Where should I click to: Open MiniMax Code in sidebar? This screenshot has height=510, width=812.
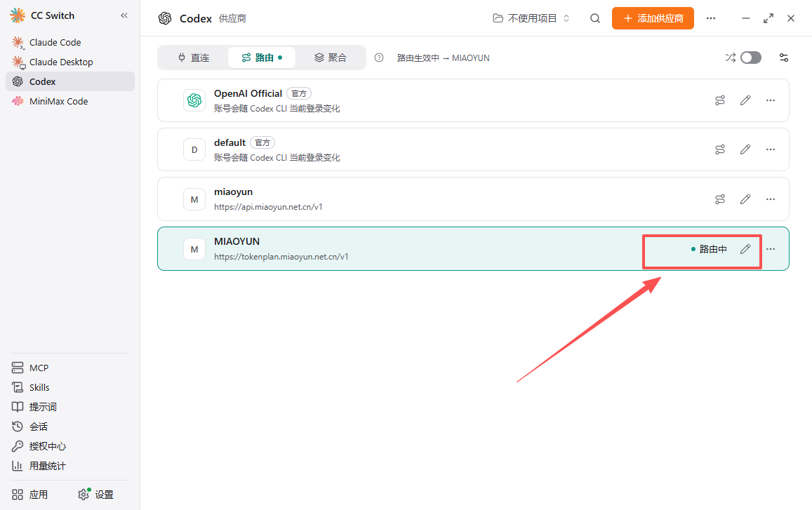[70, 102]
